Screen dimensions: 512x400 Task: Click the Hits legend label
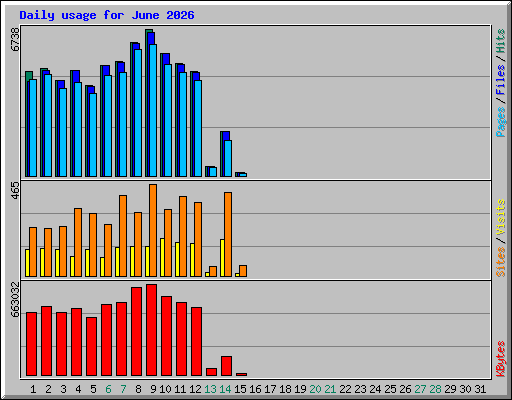point(500,41)
